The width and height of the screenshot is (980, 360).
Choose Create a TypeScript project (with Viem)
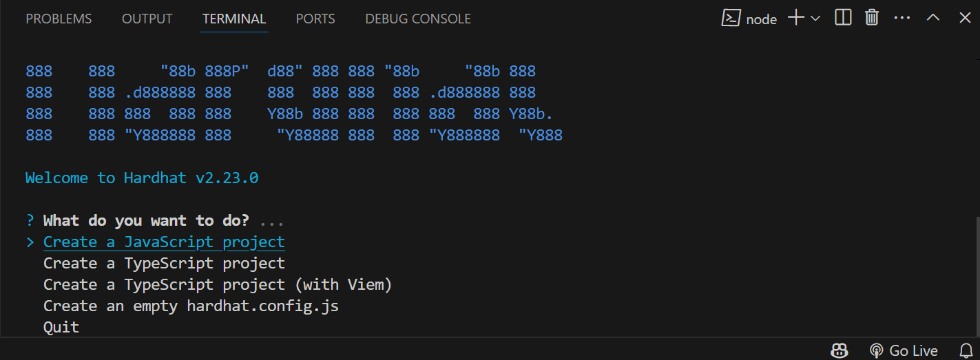(218, 284)
